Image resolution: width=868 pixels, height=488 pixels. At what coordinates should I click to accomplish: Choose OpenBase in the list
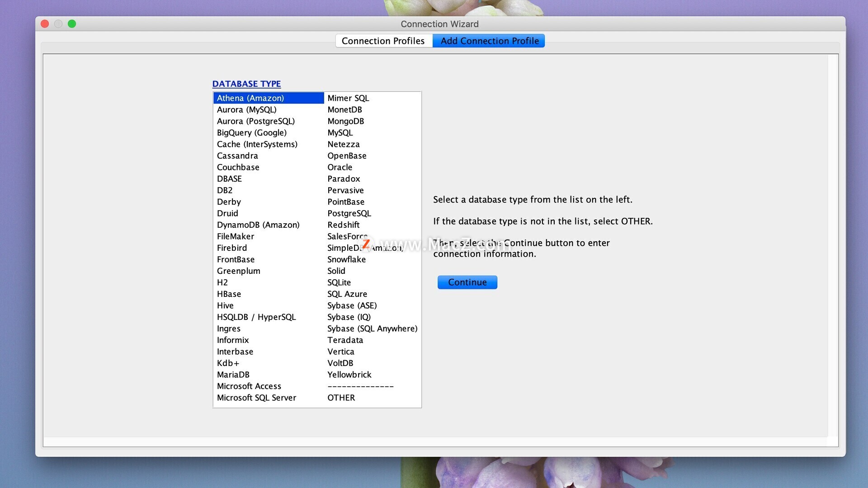373,156
